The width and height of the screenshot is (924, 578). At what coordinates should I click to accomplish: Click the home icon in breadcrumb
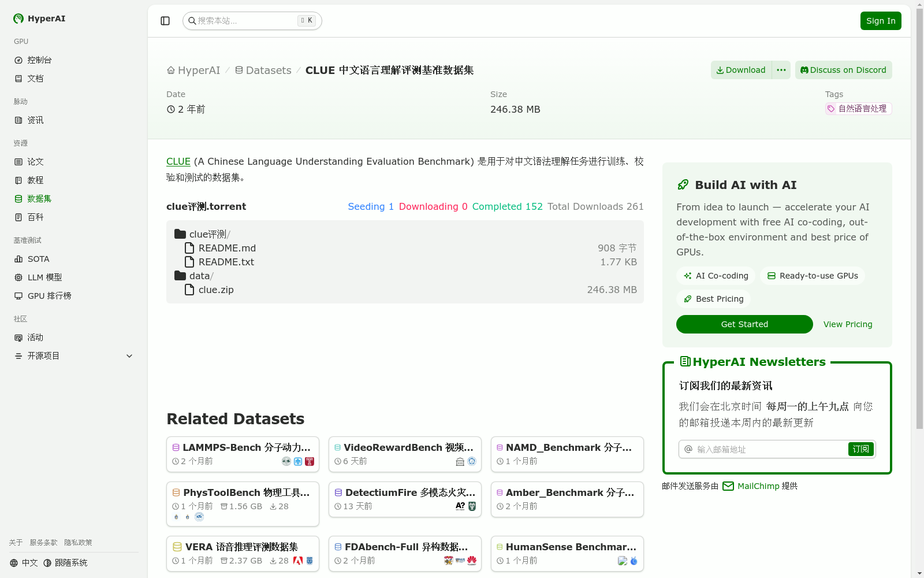pos(171,71)
